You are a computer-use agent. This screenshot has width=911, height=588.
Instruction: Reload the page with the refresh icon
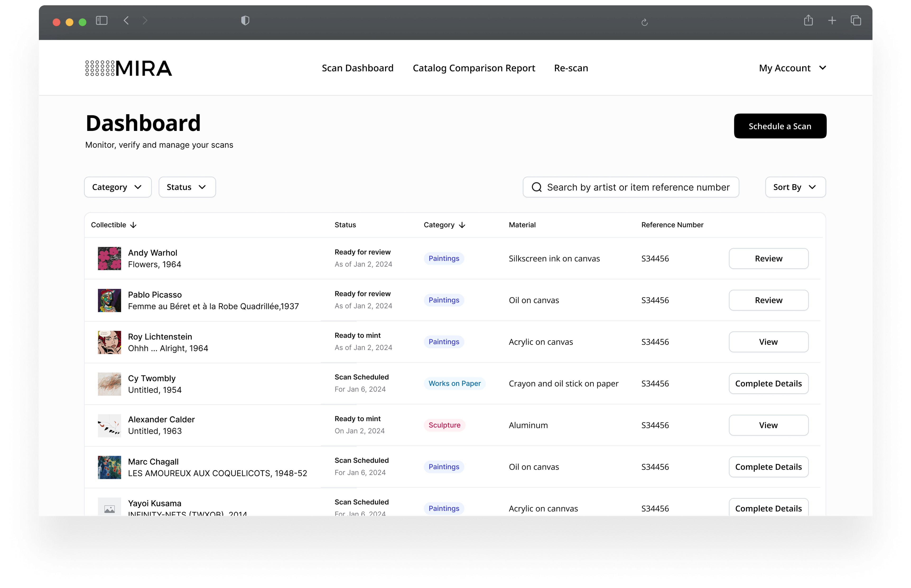(644, 23)
